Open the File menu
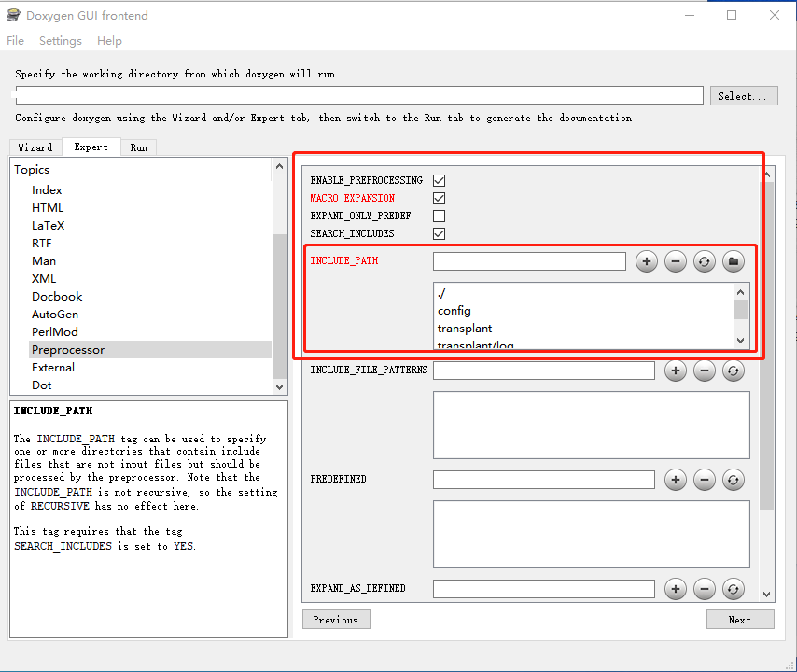The width and height of the screenshot is (797, 672). coord(15,41)
